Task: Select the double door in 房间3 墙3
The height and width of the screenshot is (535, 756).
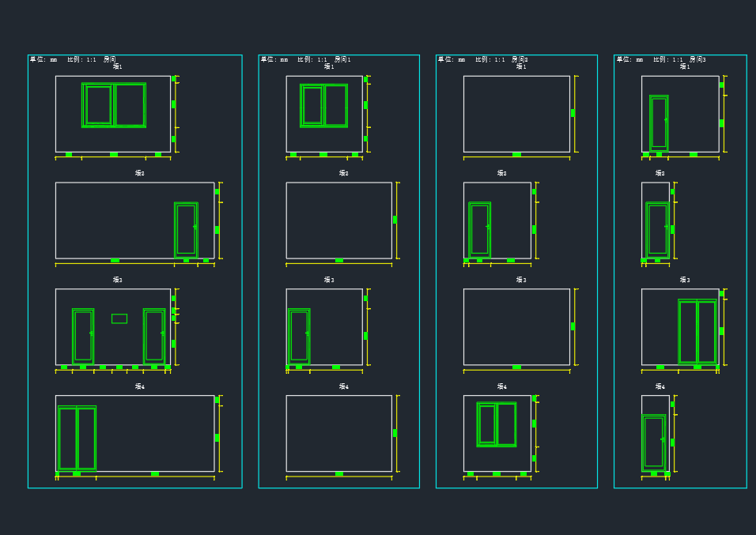Action: click(x=697, y=331)
